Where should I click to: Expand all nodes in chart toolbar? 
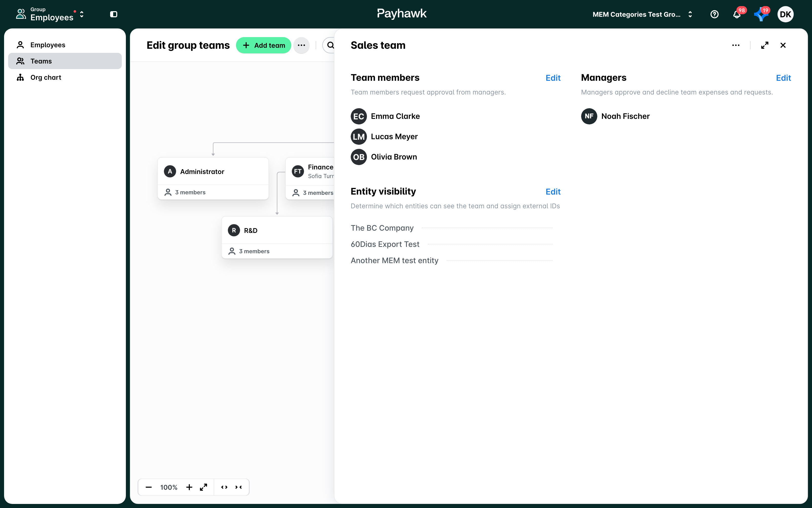224,487
